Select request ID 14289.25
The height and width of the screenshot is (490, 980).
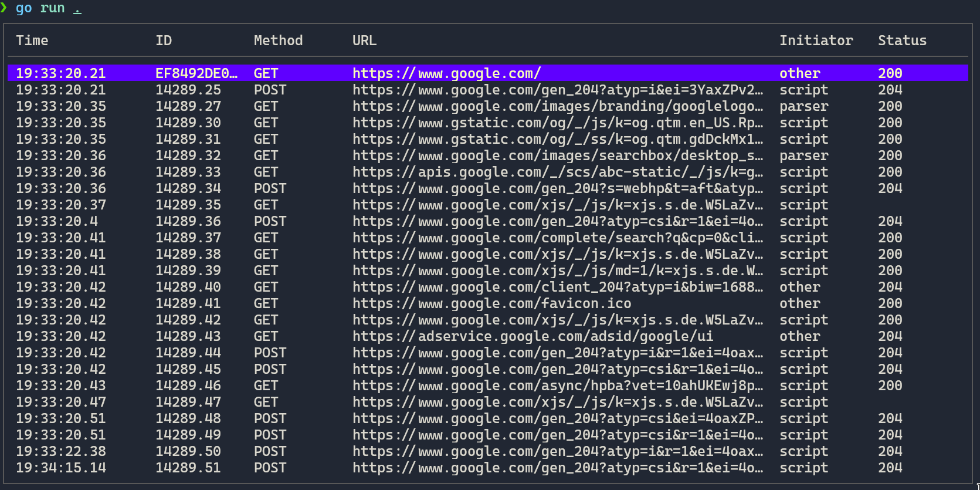pyautogui.click(x=188, y=90)
